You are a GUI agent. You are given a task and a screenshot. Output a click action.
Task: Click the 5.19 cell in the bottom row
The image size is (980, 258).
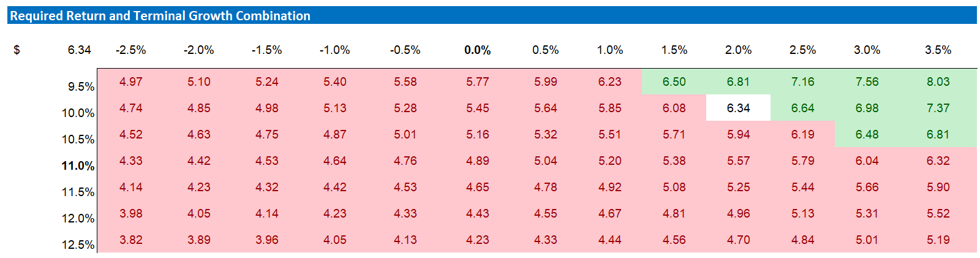(938, 240)
